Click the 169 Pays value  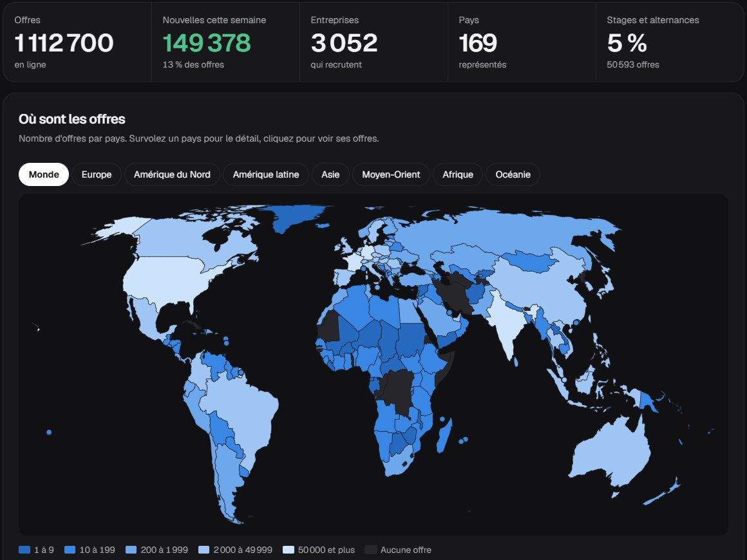tap(478, 43)
